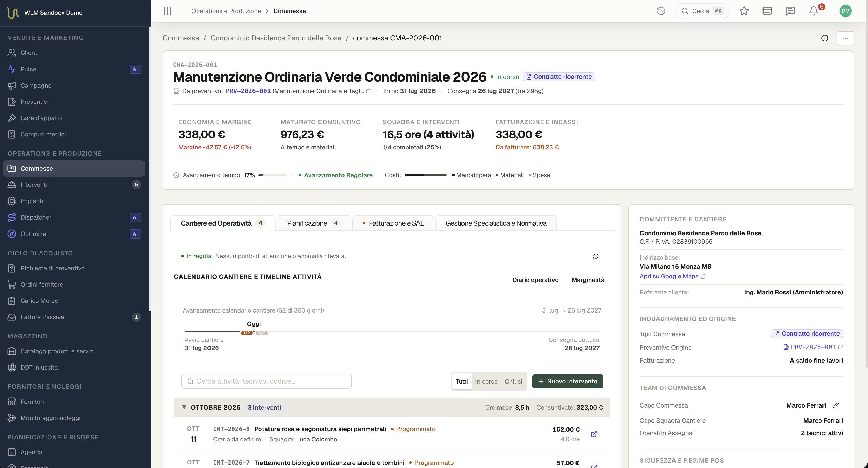The image size is (868, 468).
Task: Open Dispatcher in sidebar
Action: [x=74, y=217]
